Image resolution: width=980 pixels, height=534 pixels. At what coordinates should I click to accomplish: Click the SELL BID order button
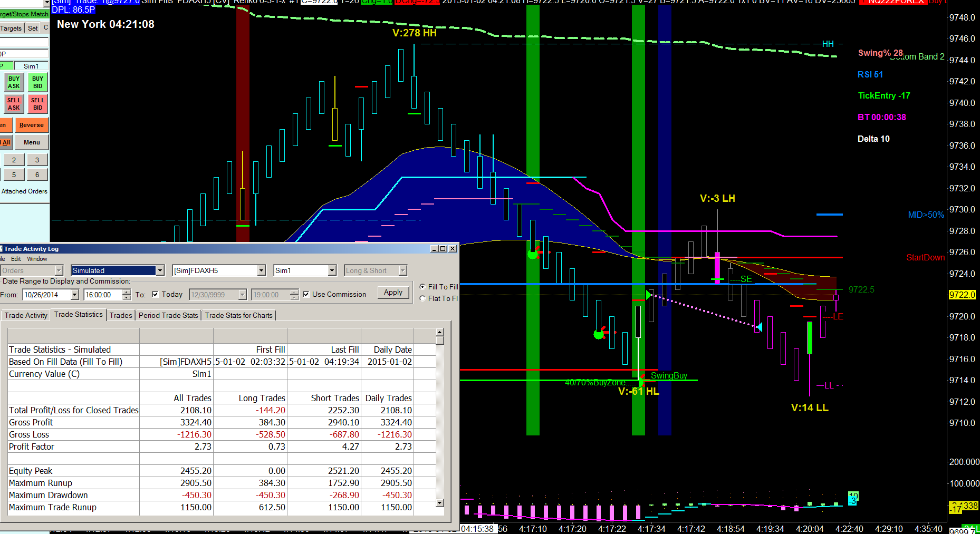(x=37, y=104)
